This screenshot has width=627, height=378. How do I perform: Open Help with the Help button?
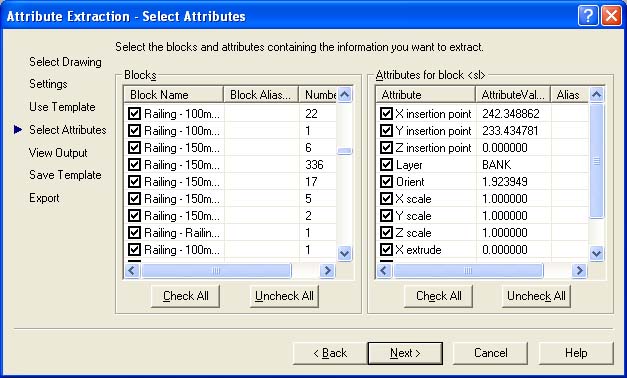[x=576, y=353]
